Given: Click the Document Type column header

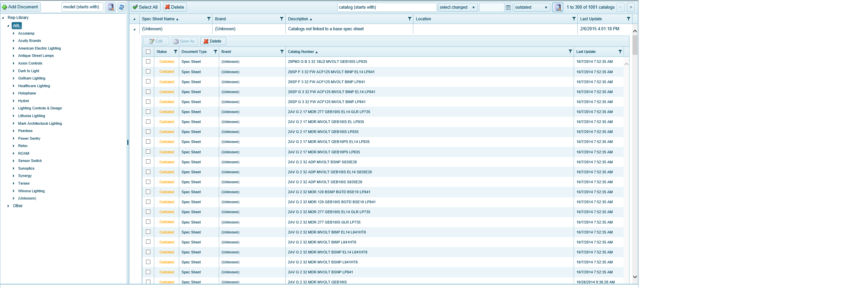Looking at the screenshot, I should point(194,52).
